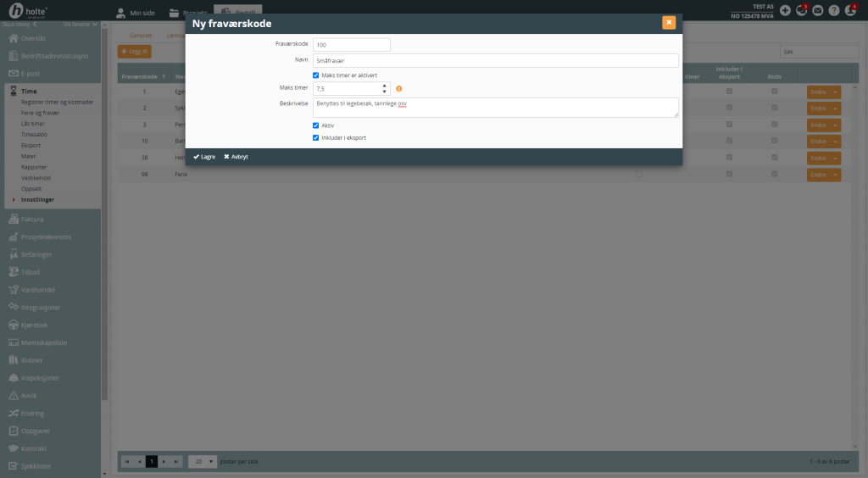Open the chat notifications icon
The height and width of the screenshot is (478, 868).
click(x=802, y=10)
